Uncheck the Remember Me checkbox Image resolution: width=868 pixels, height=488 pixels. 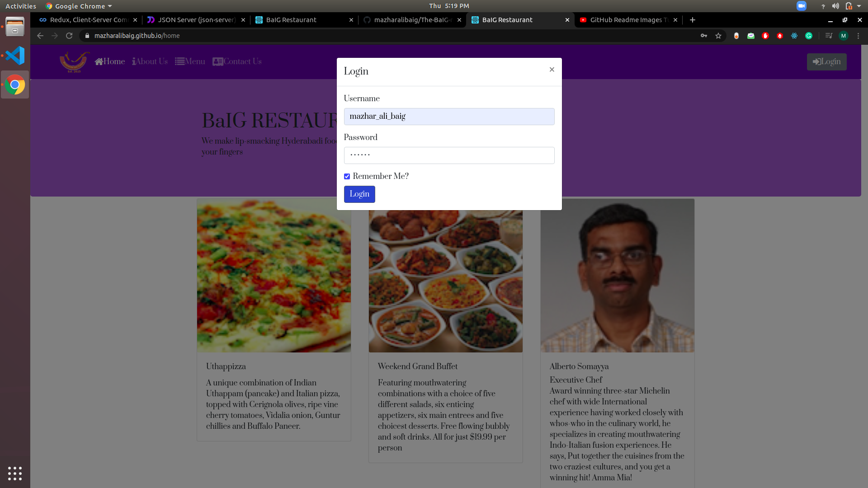pos(347,177)
